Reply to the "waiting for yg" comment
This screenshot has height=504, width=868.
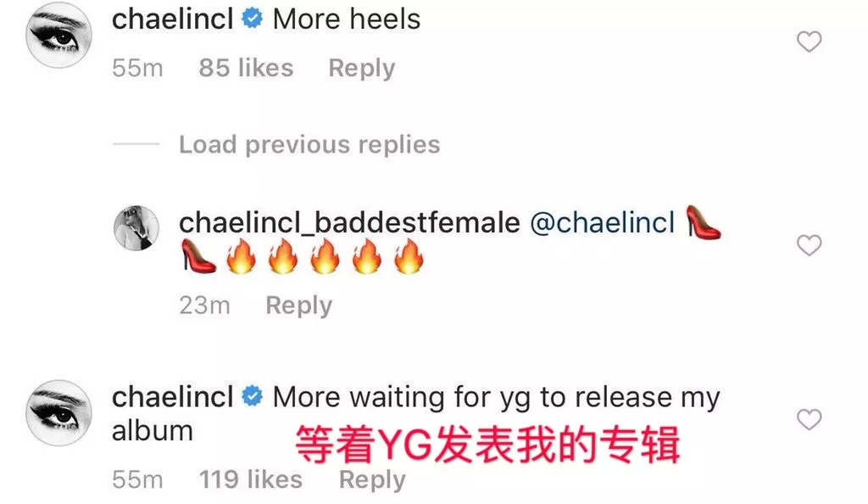(372, 479)
